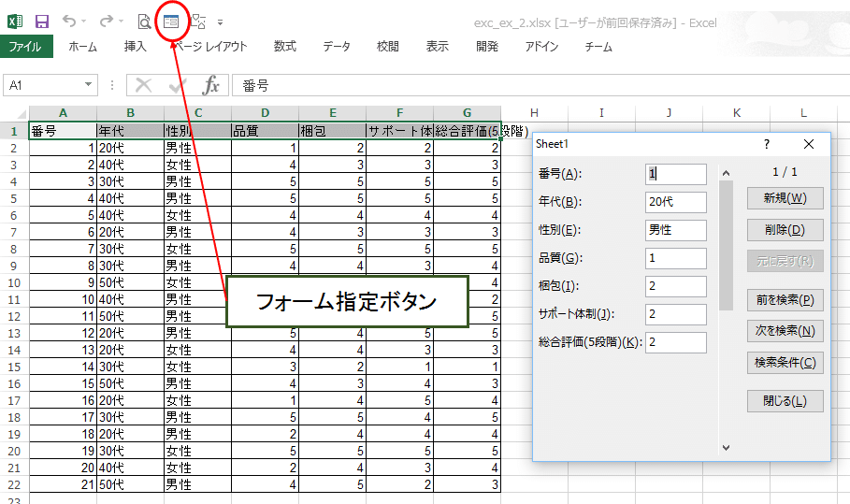
Task: Expand the Name Box dropdown arrow
Action: click(88, 85)
